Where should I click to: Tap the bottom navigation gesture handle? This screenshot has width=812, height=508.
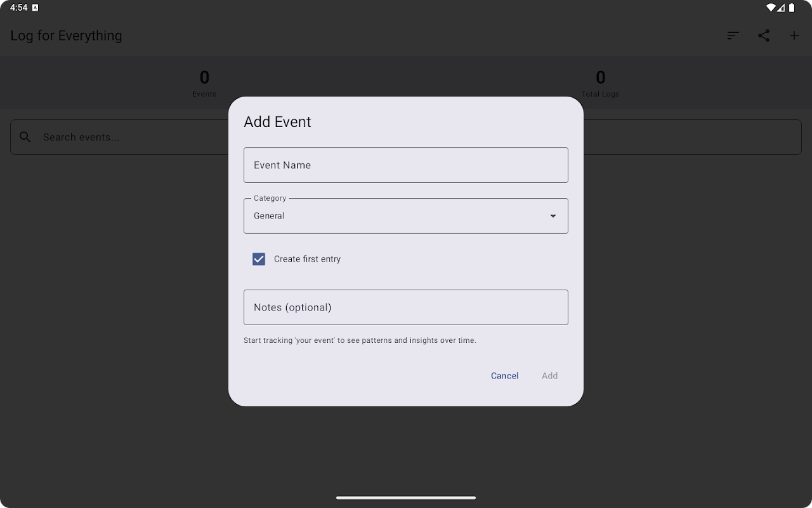point(406,497)
